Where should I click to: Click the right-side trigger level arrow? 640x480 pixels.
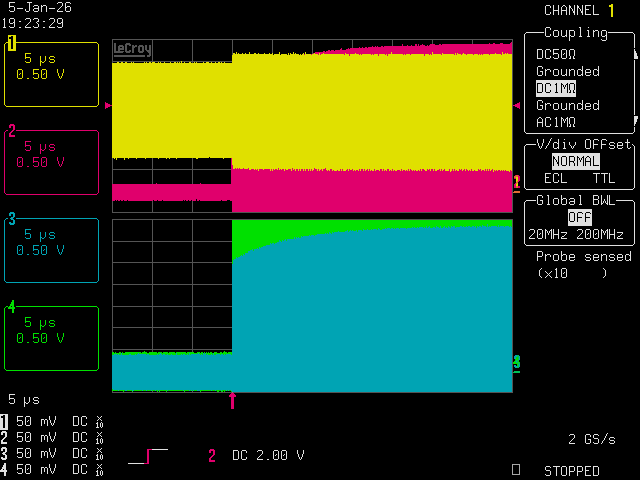pyautogui.click(x=516, y=104)
